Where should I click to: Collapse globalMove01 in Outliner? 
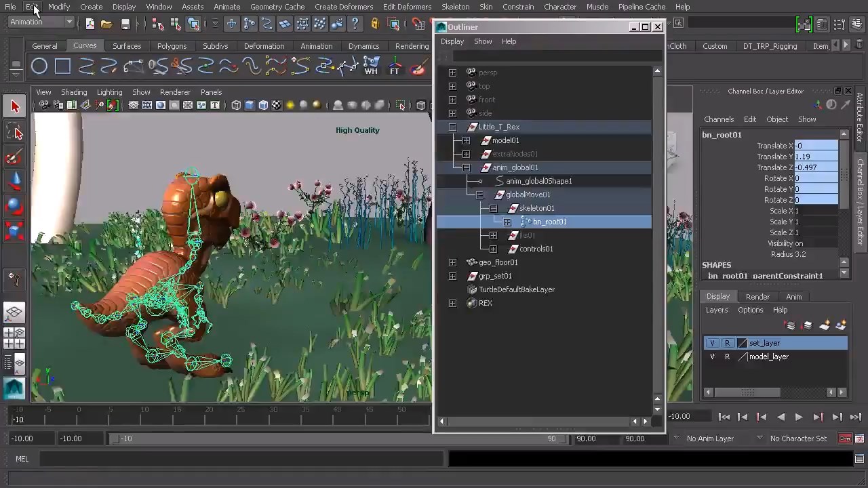tap(479, 195)
